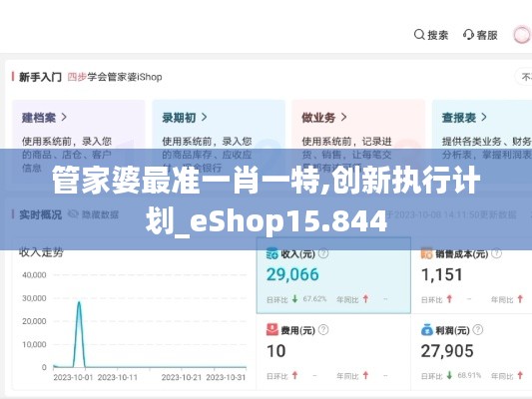The height and width of the screenshot is (399, 532).
Task: Click the 40,000 y-axis label
Action: [34, 275]
